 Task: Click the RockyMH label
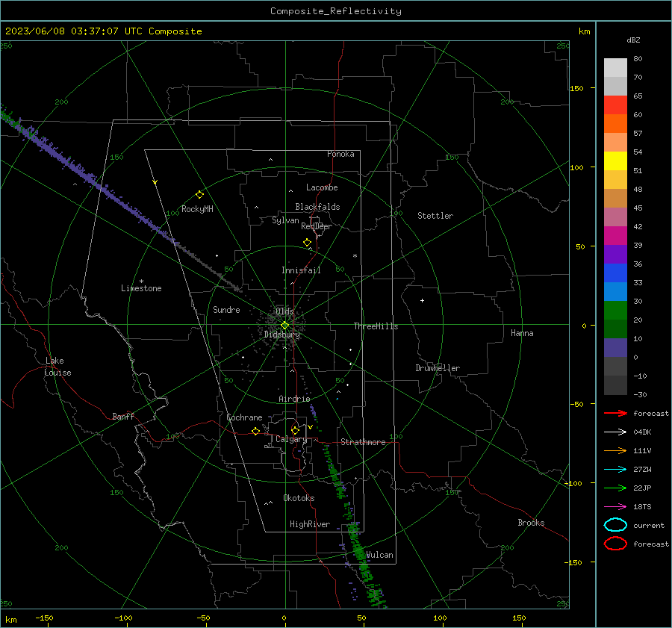click(197, 209)
